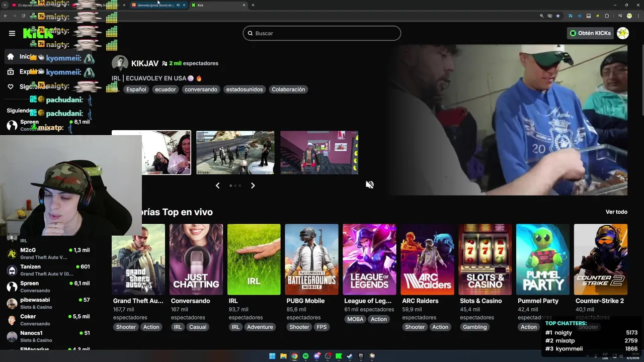Open the hamburger sidebar menu

[12, 33]
